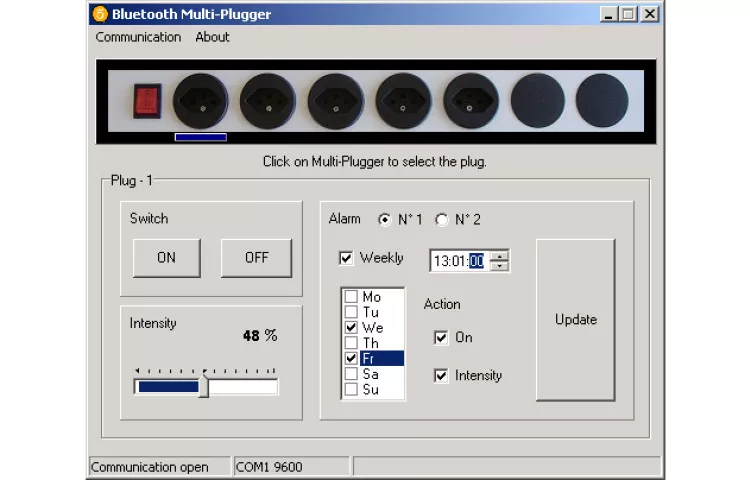Select the second socket on the Multi-Plugger
750x480 pixels.
(268, 101)
